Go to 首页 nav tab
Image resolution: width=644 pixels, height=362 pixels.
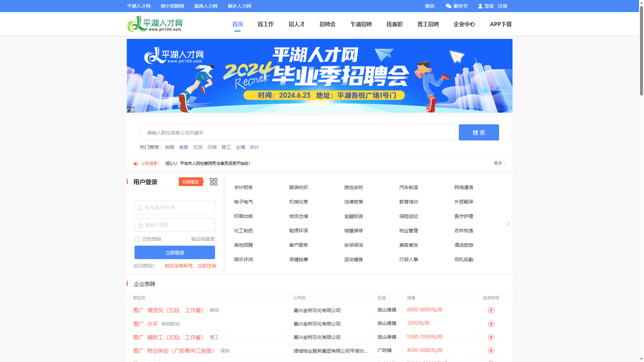(237, 24)
